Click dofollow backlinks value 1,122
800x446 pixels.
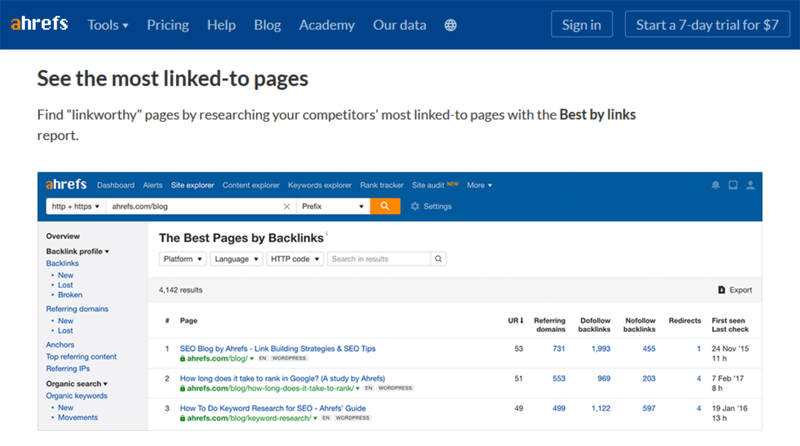click(x=601, y=408)
